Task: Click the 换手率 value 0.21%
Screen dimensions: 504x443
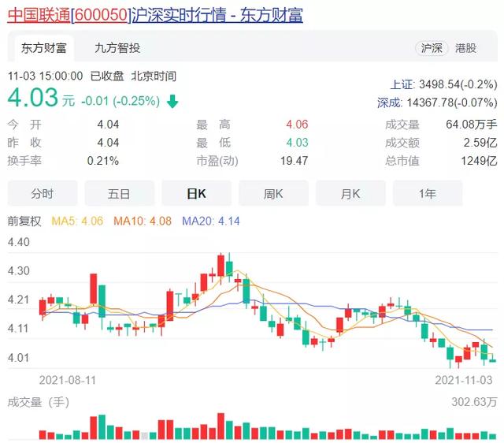Action: 103,161
